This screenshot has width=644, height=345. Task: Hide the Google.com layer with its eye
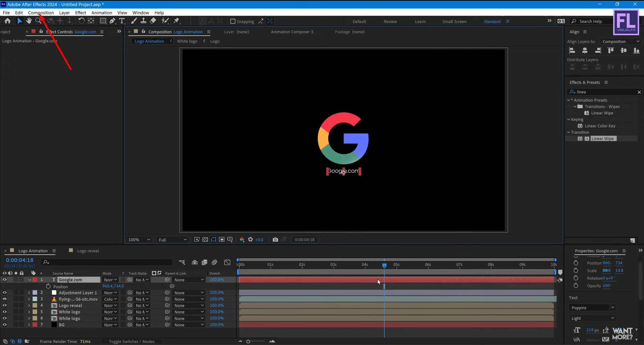[4, 279]
